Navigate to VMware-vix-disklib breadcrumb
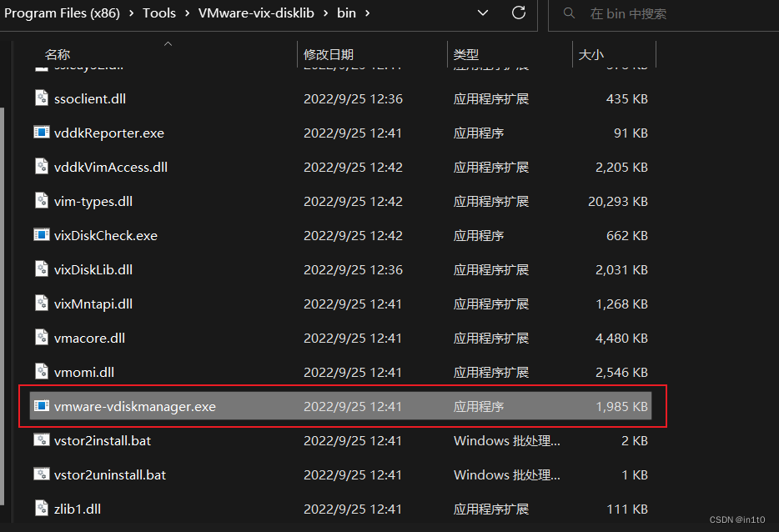Image resolution: width=779 pixels, height=532 pixels. (256, 13)
